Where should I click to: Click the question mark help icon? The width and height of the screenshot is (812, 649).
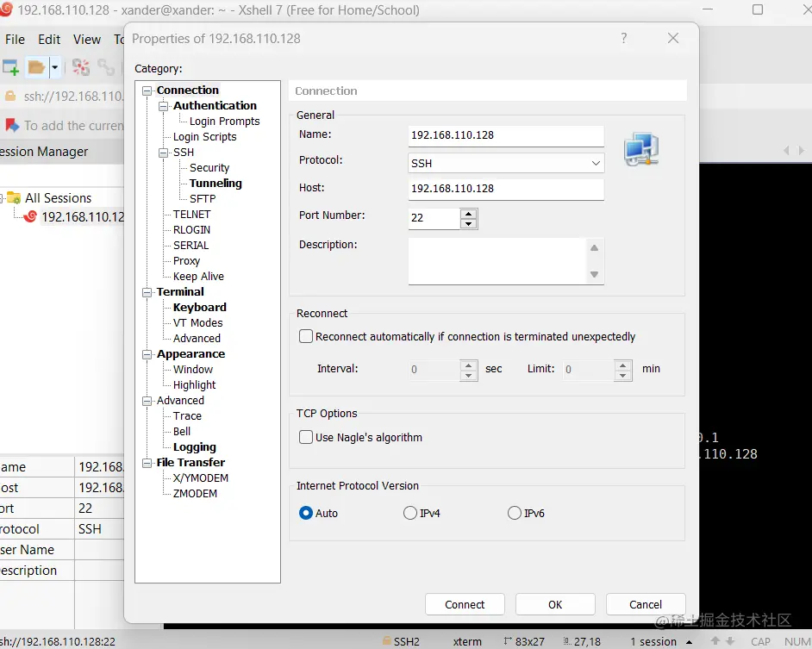point(624,38)
